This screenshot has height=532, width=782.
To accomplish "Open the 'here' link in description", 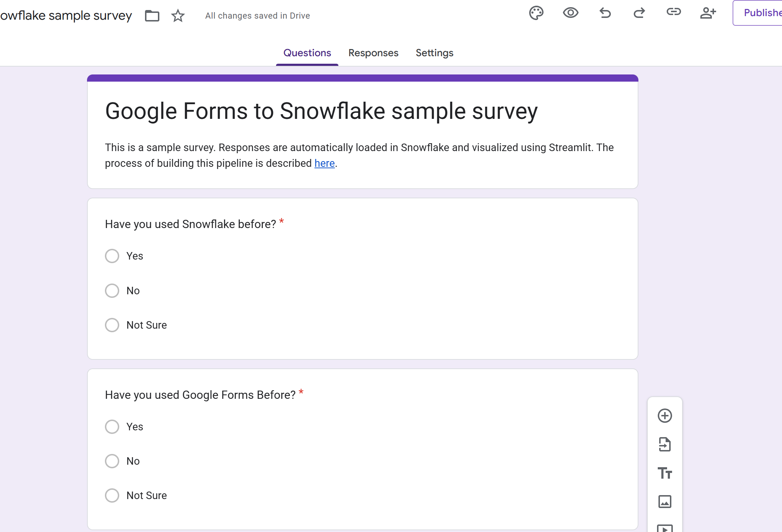I will 324,163.
